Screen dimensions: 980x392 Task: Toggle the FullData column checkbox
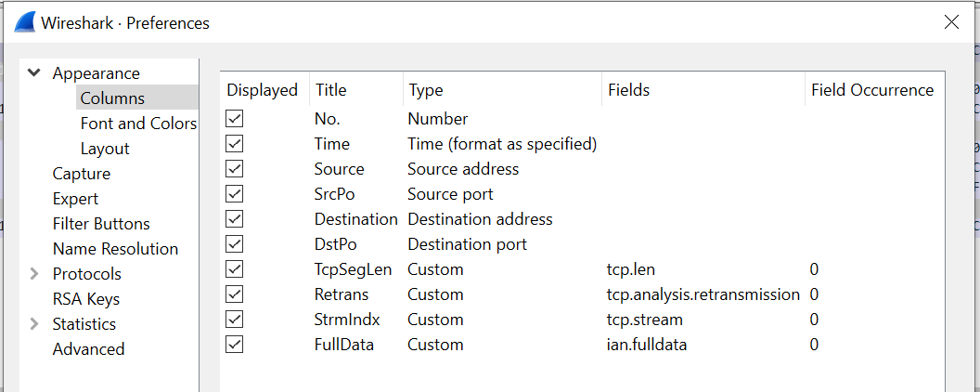235,345
